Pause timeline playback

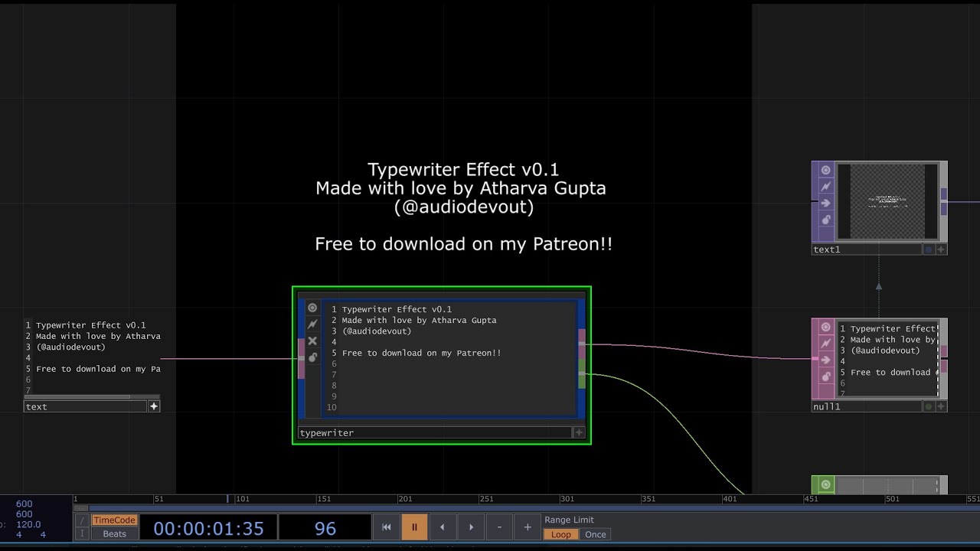(x=414, y=527)
